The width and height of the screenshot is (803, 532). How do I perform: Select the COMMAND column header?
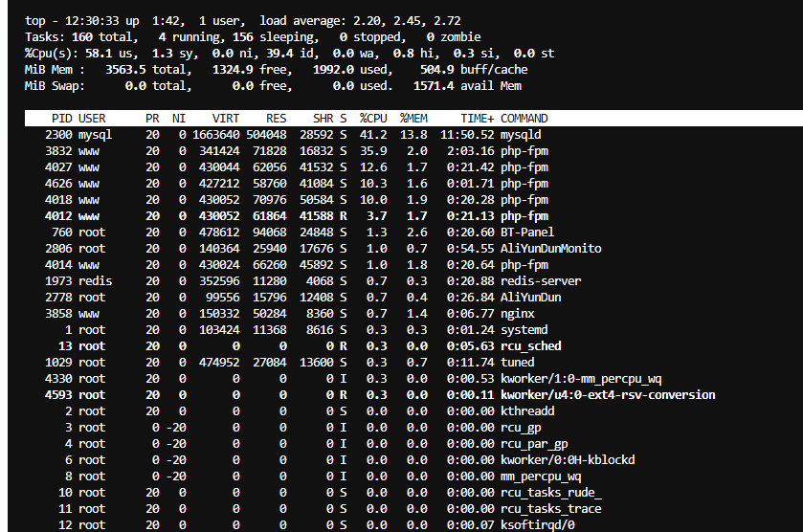pyautogui.click(x=524, y=119)
